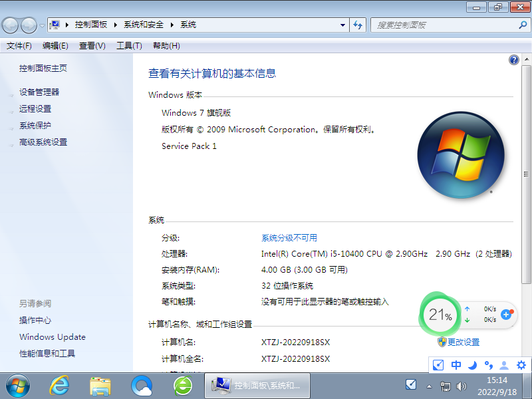Click 更改设置 with shield icon

459,342
